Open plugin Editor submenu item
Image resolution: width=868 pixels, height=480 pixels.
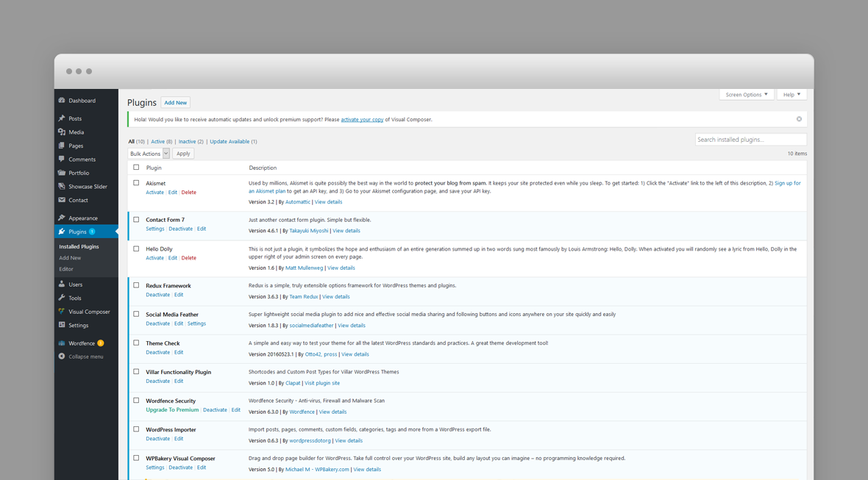click(x=66, y=269)
